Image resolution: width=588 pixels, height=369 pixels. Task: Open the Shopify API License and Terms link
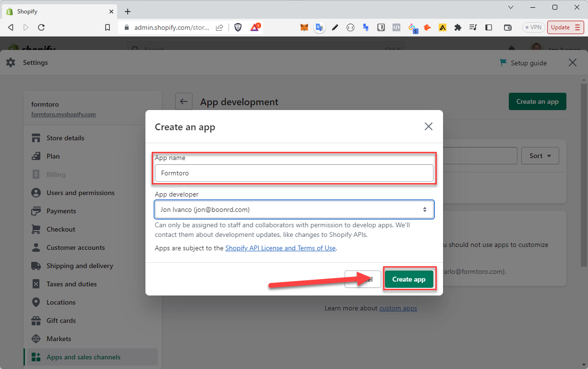coord(280,248)
